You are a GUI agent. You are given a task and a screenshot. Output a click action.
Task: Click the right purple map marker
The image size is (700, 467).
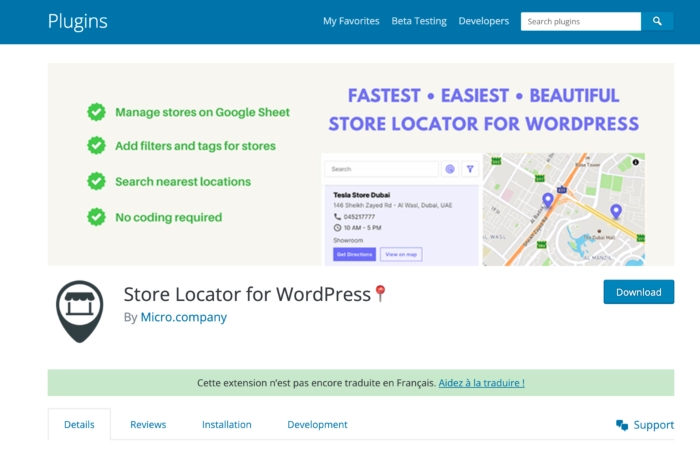616,211
